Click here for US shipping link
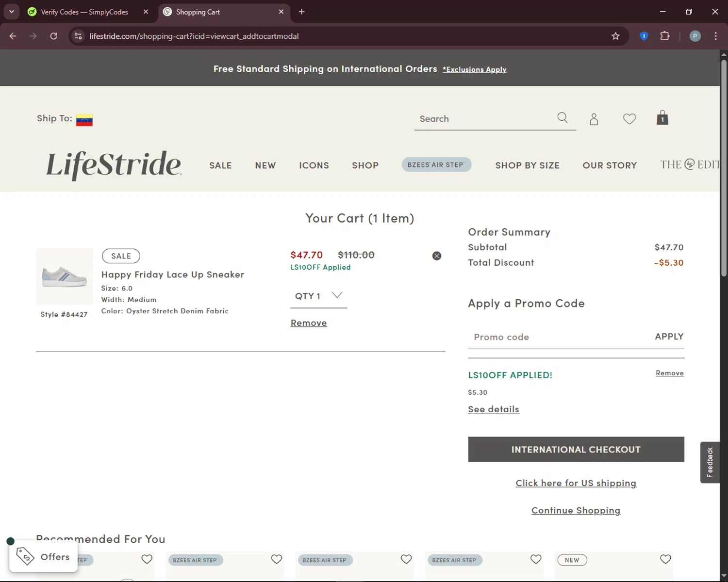728x582 pixels. point(576,483)
